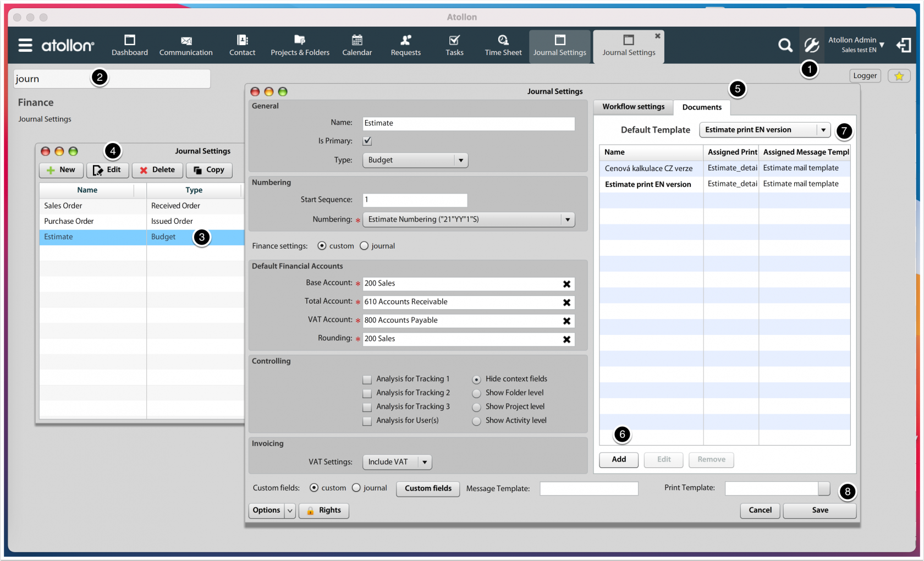Click Edit in journal list window
Viewport: 924px width, 561px height.
pos(107,170)
